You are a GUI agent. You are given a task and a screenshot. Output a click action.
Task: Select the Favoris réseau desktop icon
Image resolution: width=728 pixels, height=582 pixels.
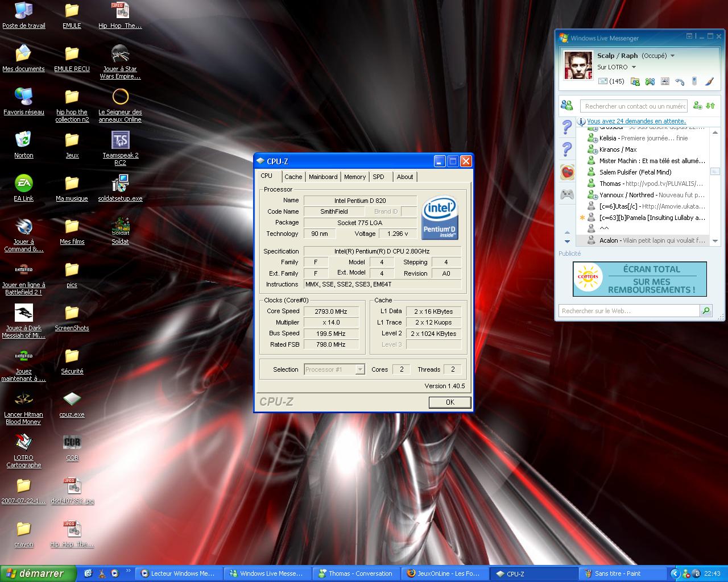pos(23,101)
